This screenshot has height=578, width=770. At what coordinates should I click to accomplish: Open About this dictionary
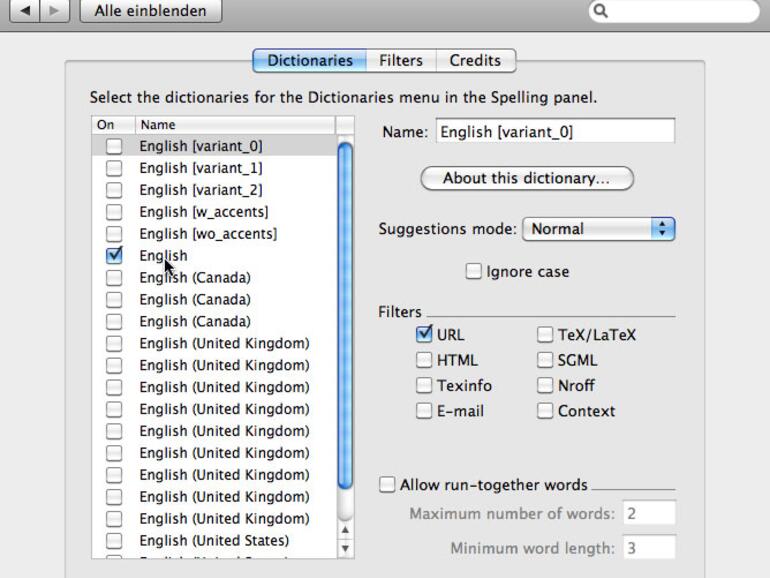(x=527, y=178)
